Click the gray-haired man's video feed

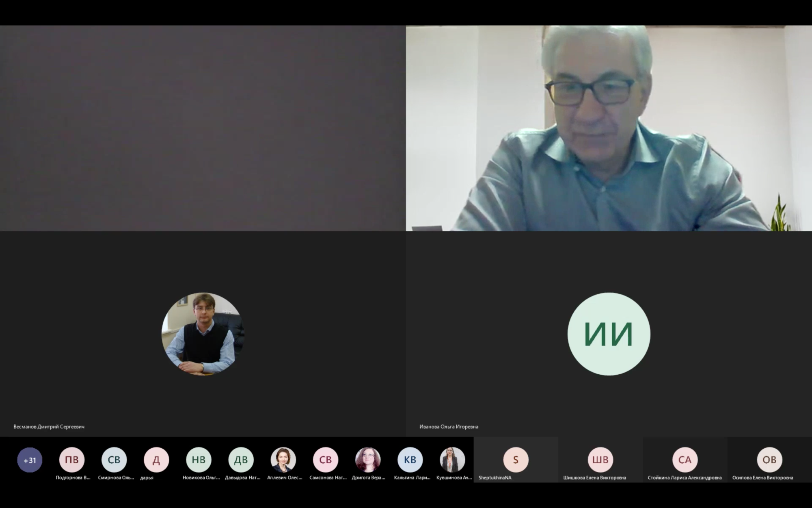pyautogui.click(x=609, y=128)
